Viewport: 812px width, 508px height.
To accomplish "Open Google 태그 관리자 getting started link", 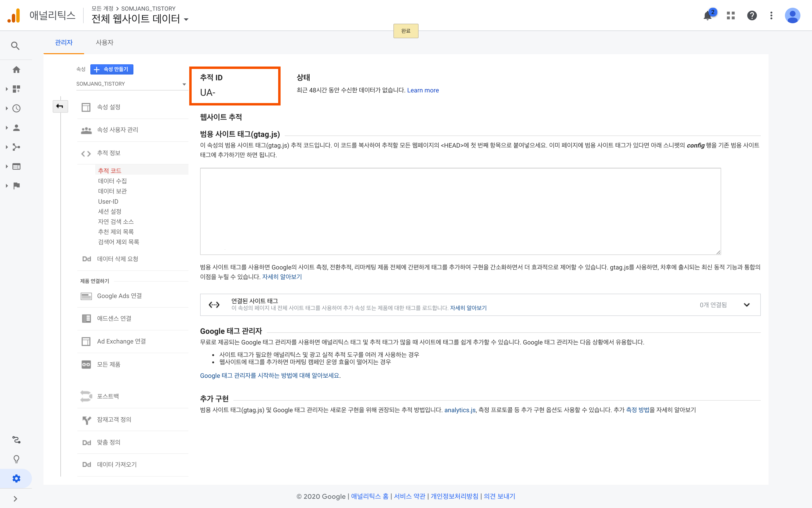I will click(269, 376).
